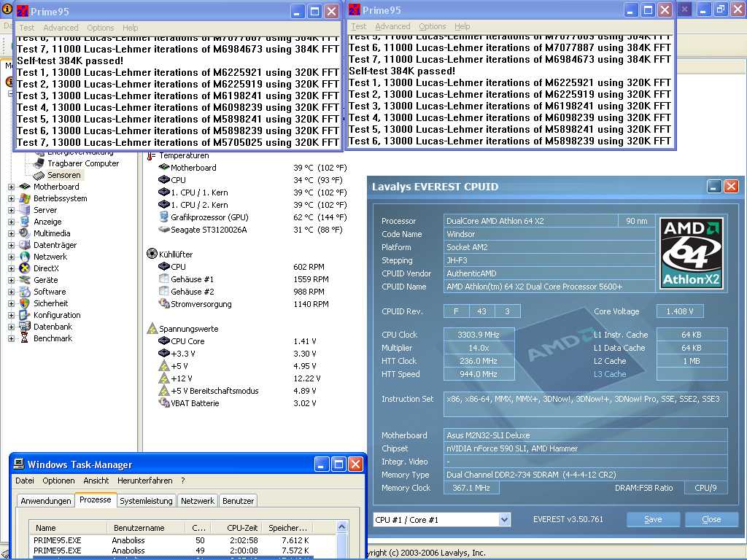
Task: Click the Seagate ST3120026A hard drive icon
Action: (x=164, y=230)
